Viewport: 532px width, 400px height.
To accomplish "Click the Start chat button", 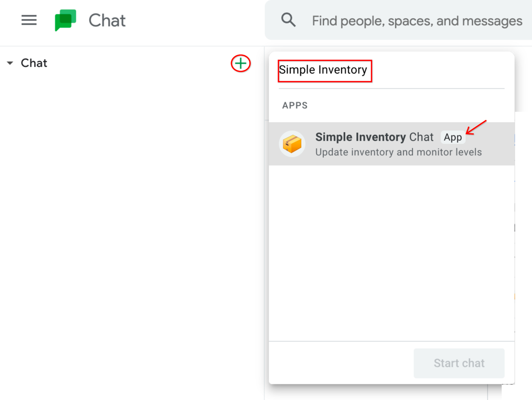I will [x=459, y=363].
